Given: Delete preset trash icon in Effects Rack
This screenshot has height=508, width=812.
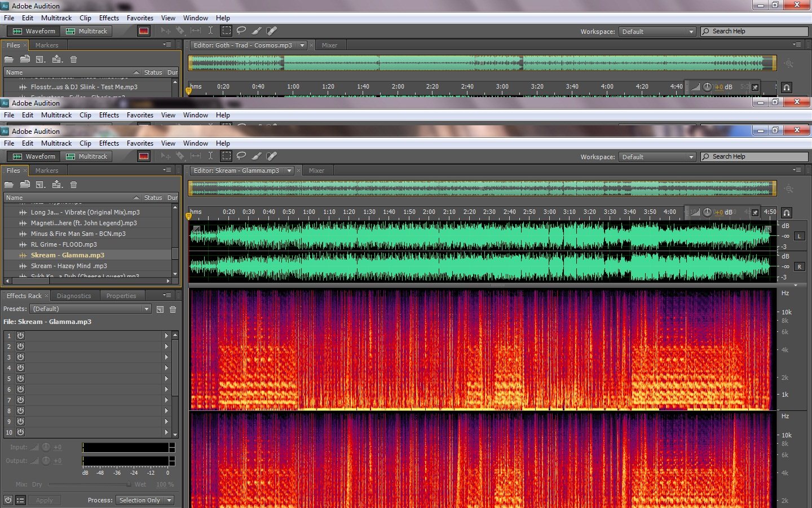Looking at the screenshot, I should point(173,309).
